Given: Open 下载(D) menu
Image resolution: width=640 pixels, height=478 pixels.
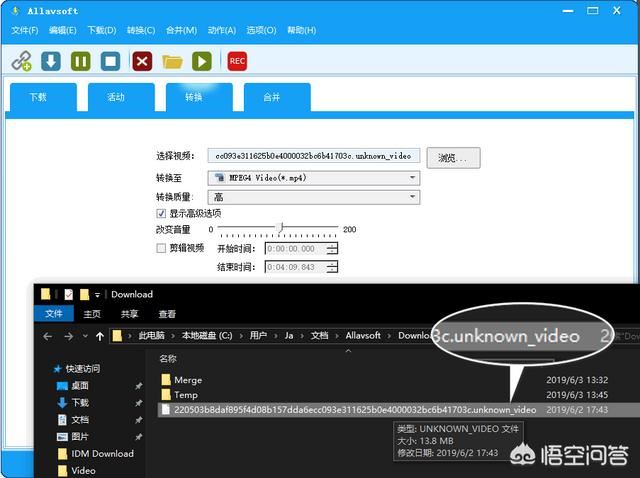Looking at the screenshot, I should point(102,30).
